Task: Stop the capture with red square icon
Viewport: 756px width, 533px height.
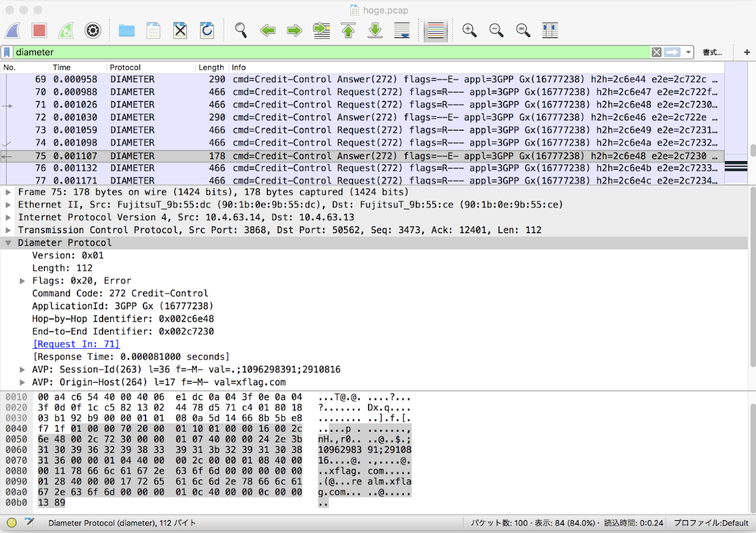Action: pyautogui.click(x=39, y=31)
